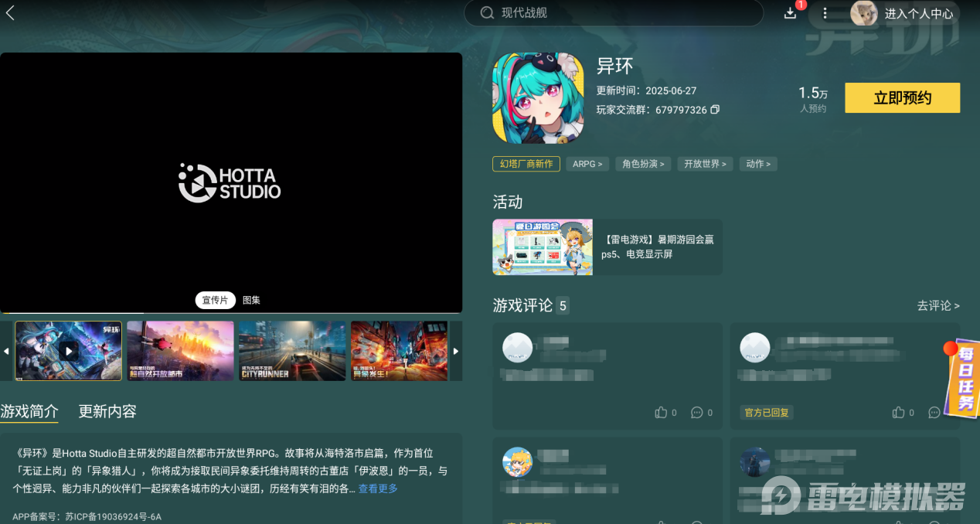
Task: Like the first game review
Action: (661, 413)
